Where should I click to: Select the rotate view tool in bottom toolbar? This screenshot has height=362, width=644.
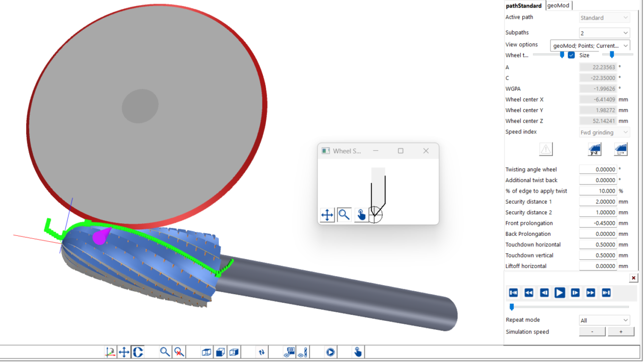click(138, 352)
